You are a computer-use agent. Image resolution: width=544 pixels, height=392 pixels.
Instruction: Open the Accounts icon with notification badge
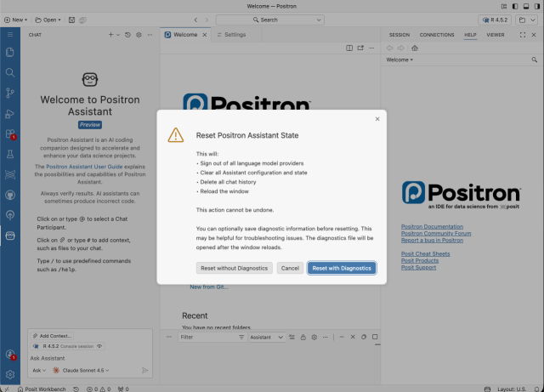pyautogui.click(x=10, y=355)
